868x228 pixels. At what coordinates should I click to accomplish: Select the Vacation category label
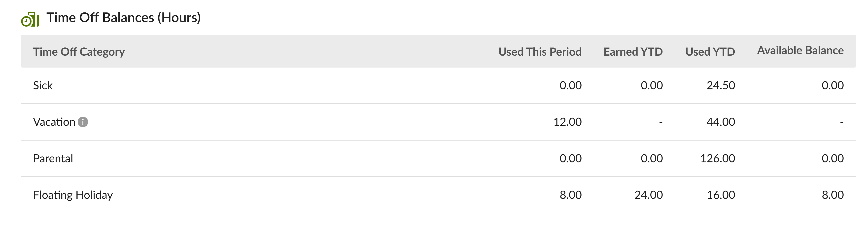coord(54,122)
